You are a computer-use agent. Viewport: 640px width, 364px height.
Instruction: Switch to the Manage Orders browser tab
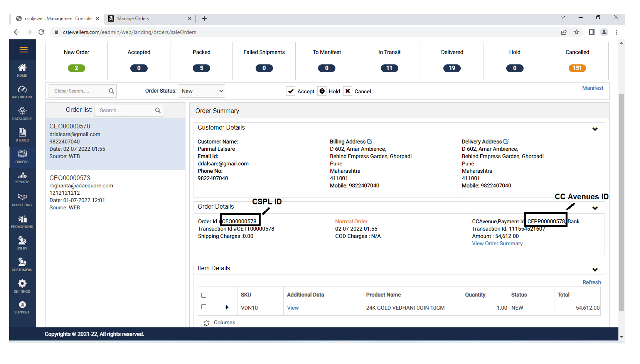[148, 19]
